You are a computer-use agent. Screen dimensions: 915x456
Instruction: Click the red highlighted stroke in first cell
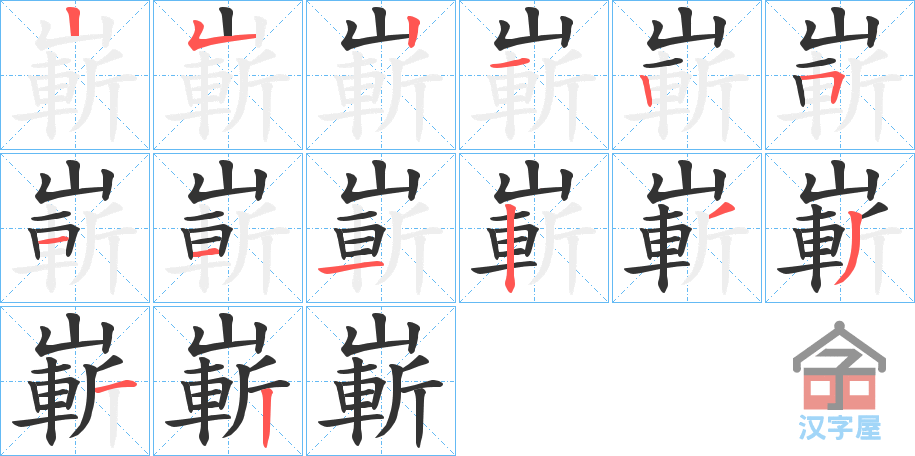[x=73, y=20]
